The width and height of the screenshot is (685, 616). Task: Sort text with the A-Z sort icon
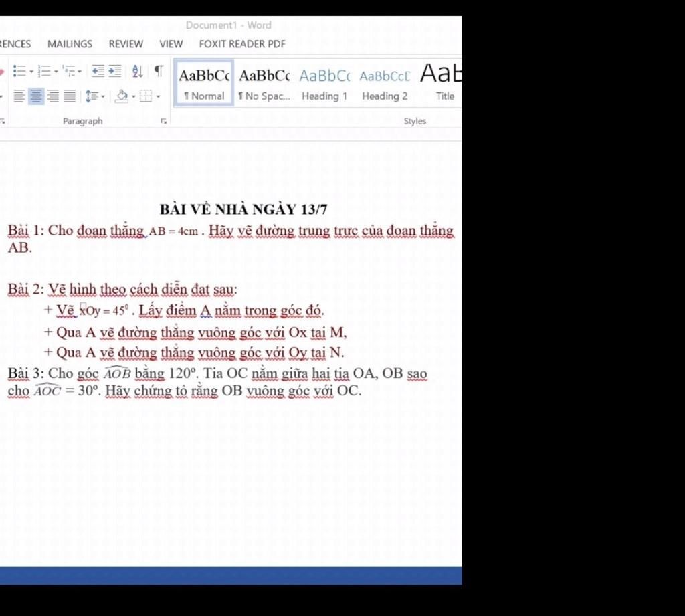pyautogui.click(x=138, y=71)
